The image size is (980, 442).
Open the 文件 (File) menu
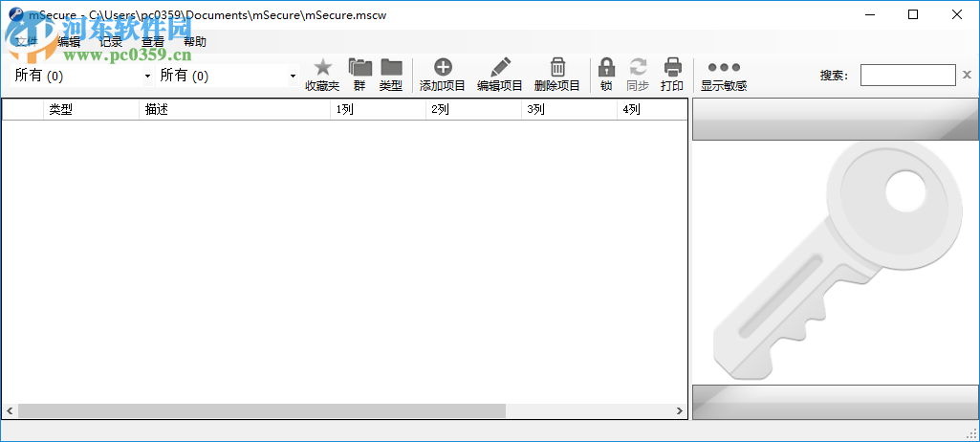tap(26, 42)
